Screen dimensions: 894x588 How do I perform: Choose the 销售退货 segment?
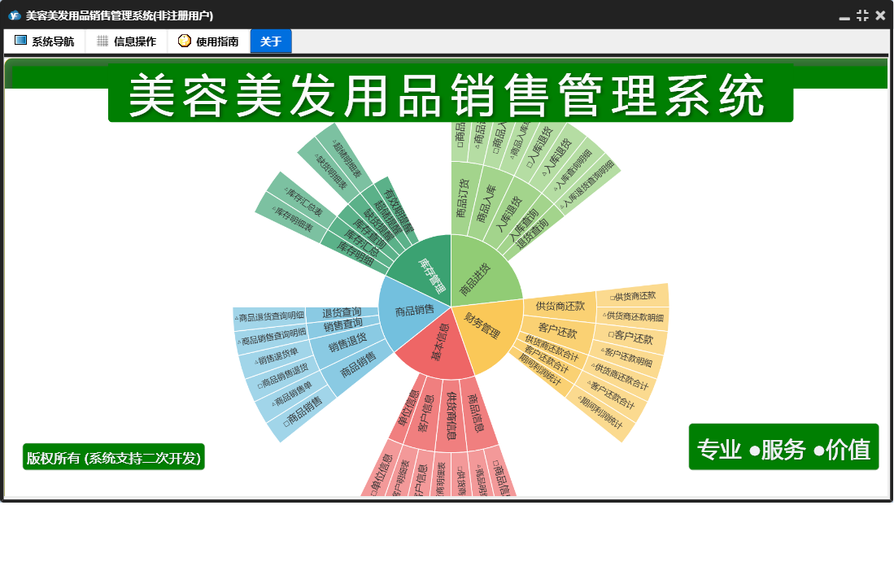[347, 343]
